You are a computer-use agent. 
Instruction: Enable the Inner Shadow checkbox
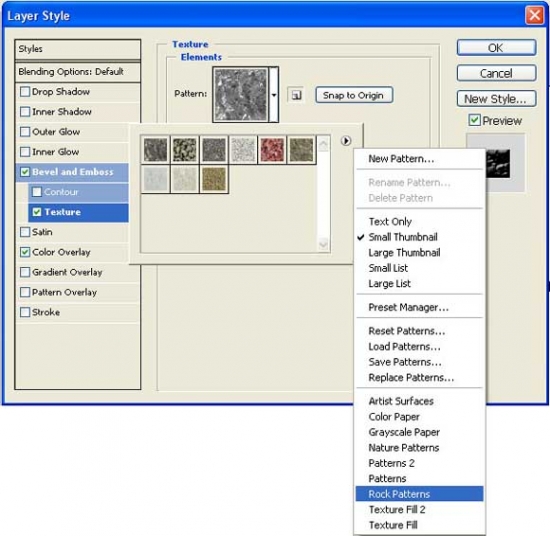pos(25,112)
